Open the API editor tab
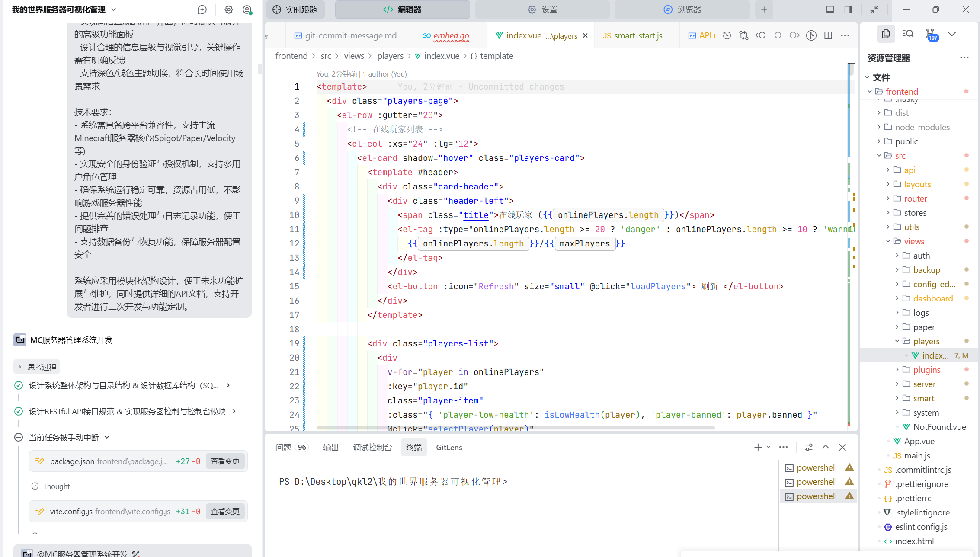Viewport: 980px width, 557px height. 702,35
